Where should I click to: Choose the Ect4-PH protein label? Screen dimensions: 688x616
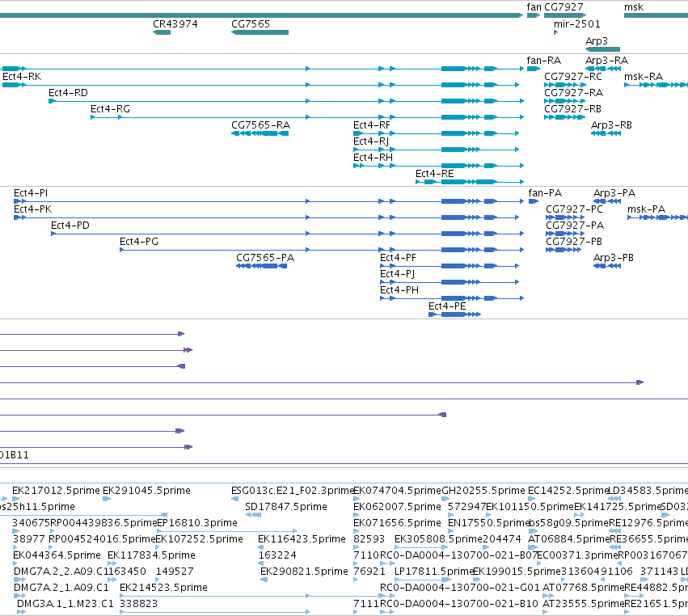(399, 290)
